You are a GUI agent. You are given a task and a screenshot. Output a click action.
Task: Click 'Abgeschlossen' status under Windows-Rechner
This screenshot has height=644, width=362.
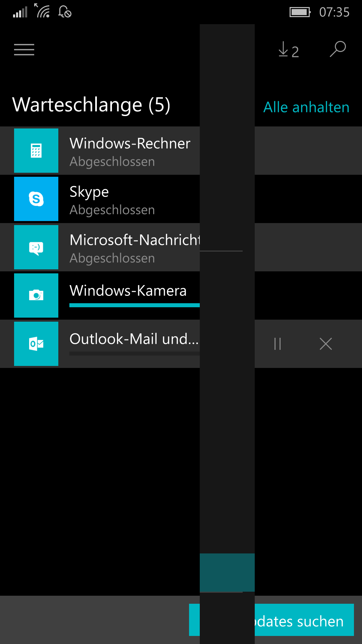(112, 162)
